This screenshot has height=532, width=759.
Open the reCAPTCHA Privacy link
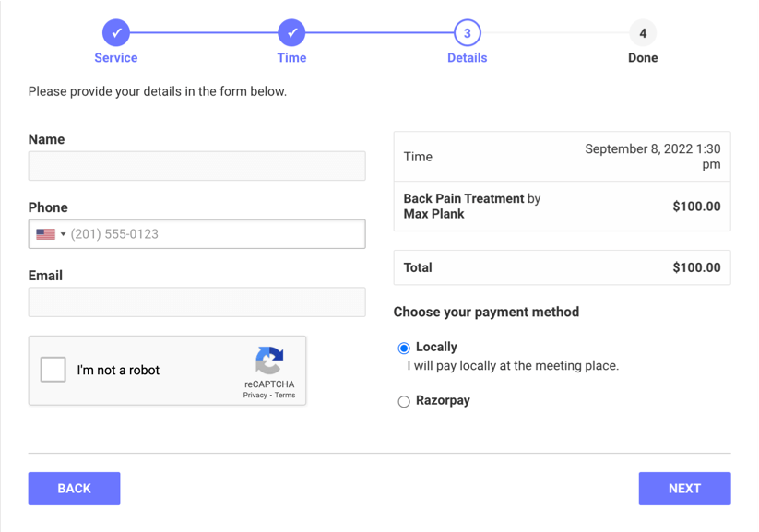255,395
